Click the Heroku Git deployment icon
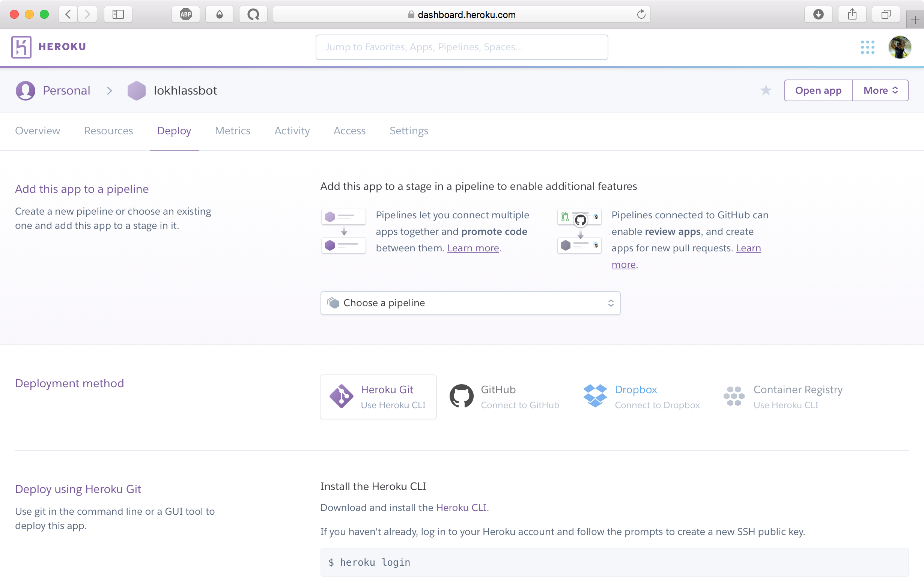 (x=341, y=396)
